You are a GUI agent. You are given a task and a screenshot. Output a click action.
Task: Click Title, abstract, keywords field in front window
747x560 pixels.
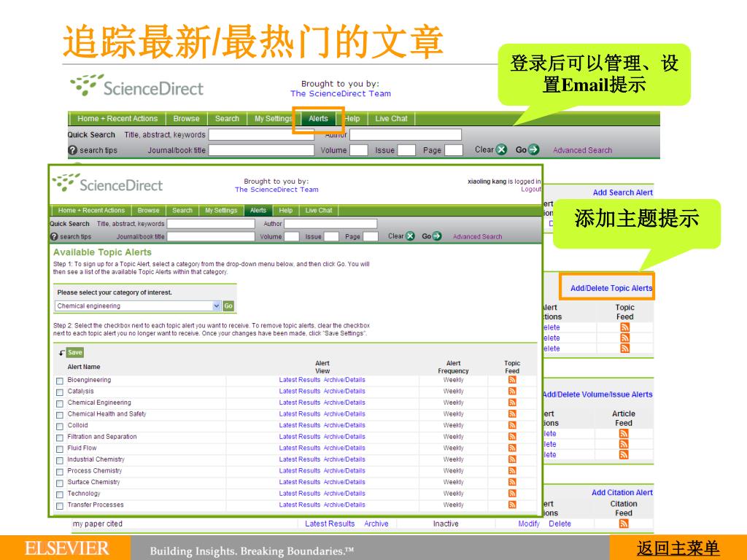211,224
